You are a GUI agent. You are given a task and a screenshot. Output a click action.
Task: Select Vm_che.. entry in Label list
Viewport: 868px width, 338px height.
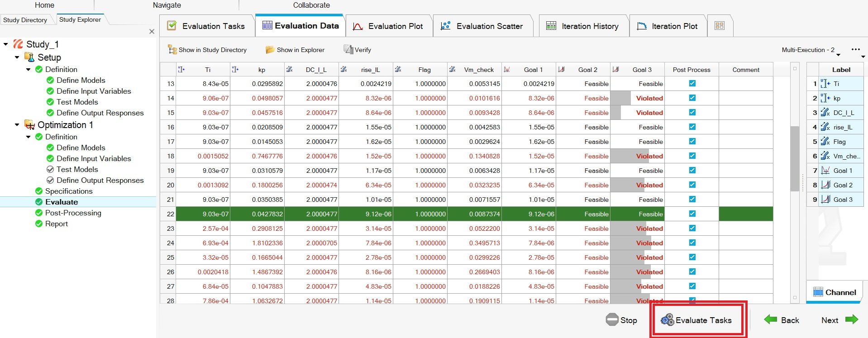pyautogui.click(x=841, y=156)
